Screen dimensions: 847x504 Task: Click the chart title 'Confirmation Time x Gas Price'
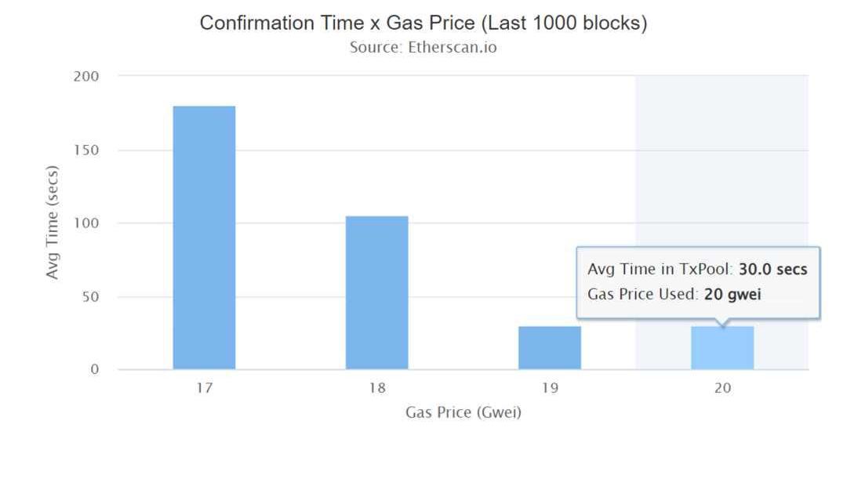[x=423, y=23]
